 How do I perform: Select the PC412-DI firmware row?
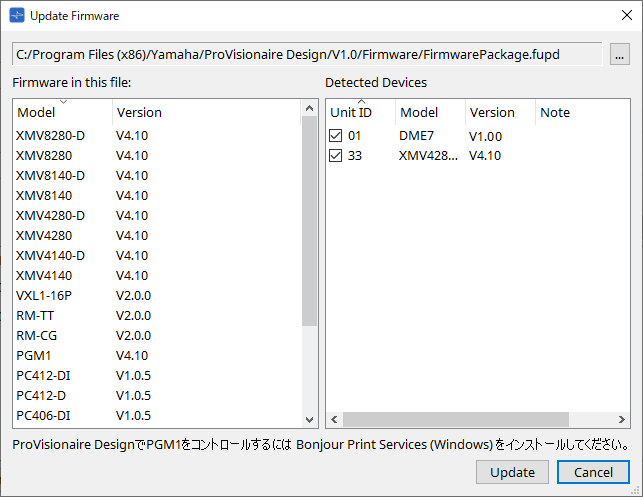point(157,375)
